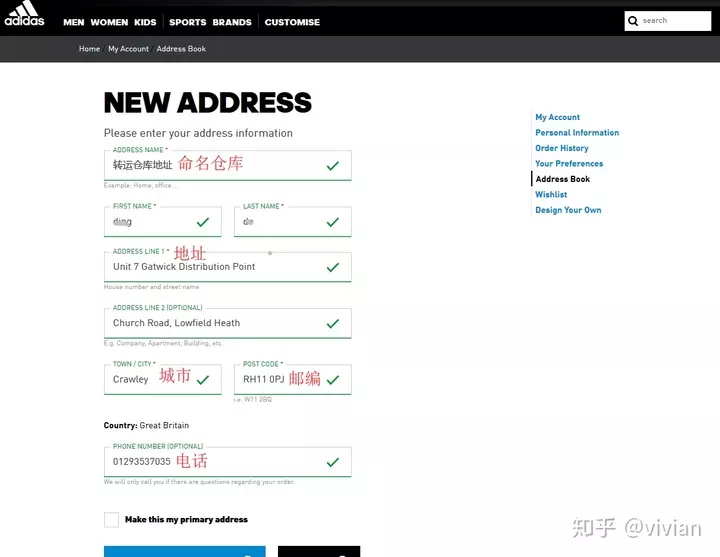Go to Home breadcrumb

pos(89,49)
